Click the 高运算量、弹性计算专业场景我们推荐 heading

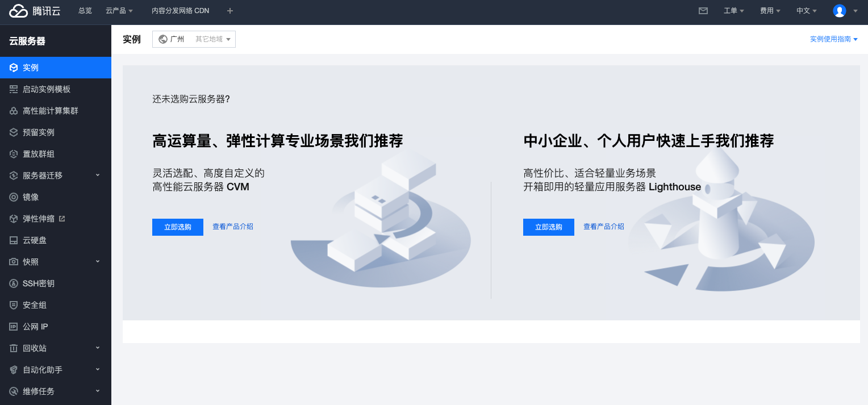pos(278,141)
